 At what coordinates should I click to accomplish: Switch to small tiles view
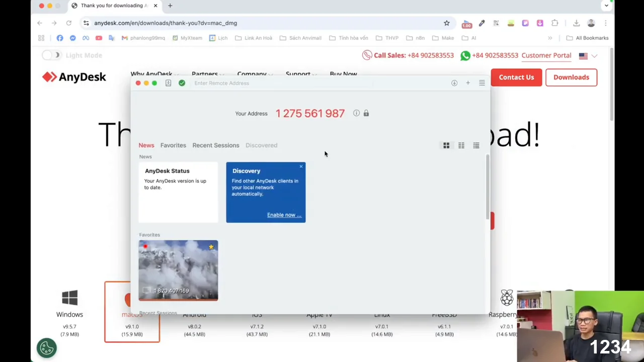point(461,145)
